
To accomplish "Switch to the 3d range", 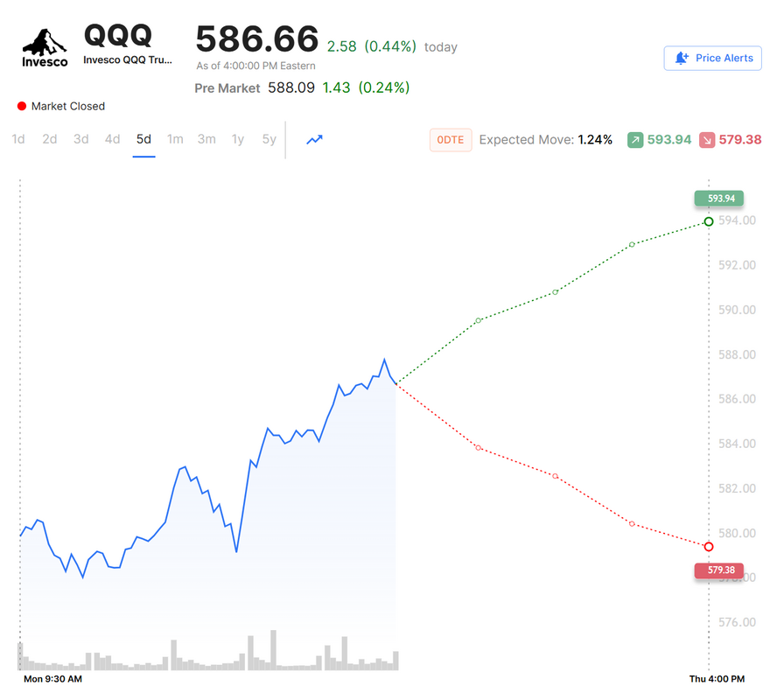I will click(81, 139).
